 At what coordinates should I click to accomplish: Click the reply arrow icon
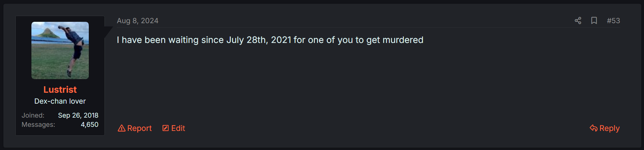pos(593,128)
